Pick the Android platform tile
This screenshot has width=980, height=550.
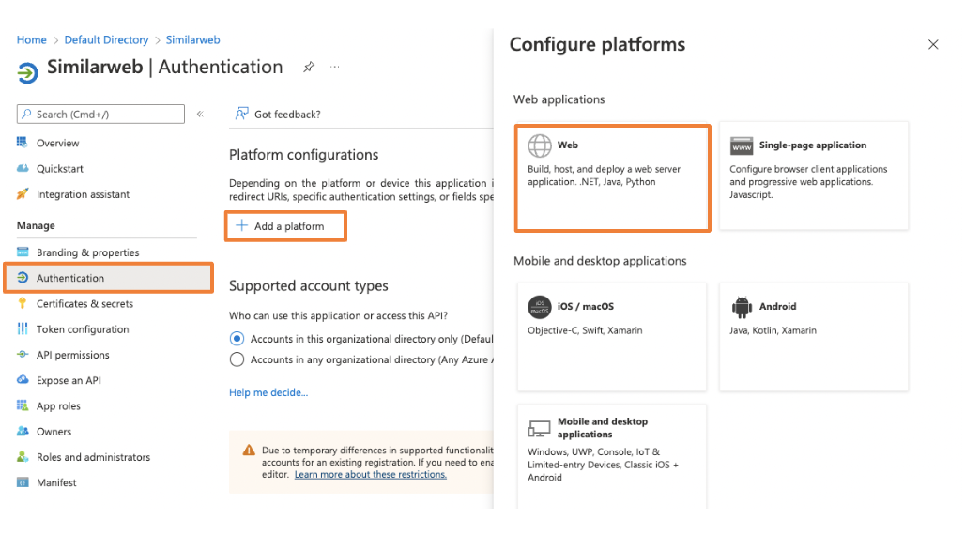coord(813,336)
